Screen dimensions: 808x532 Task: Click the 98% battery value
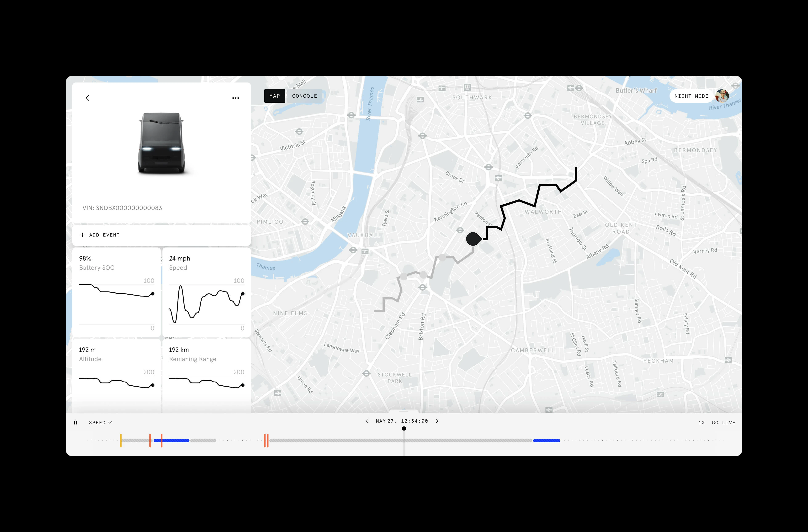pyautogui.click(x=85, y=258)
